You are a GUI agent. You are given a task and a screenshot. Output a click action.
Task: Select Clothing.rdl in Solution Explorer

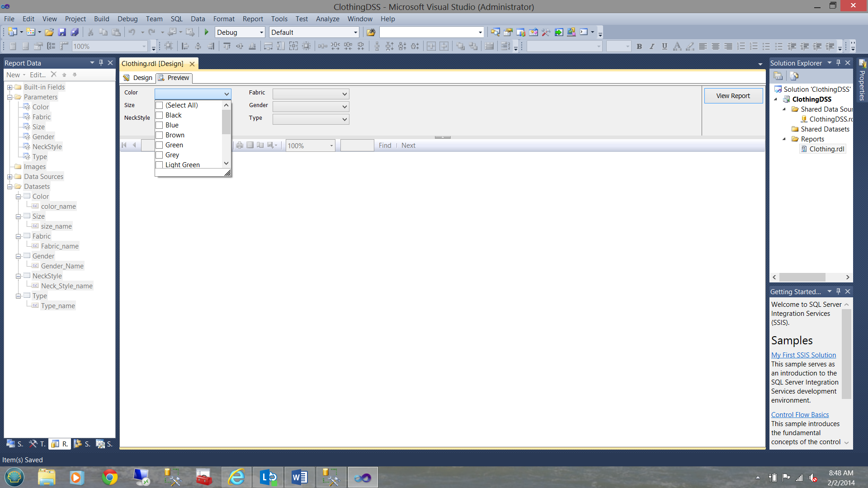[x=826, y=149]
